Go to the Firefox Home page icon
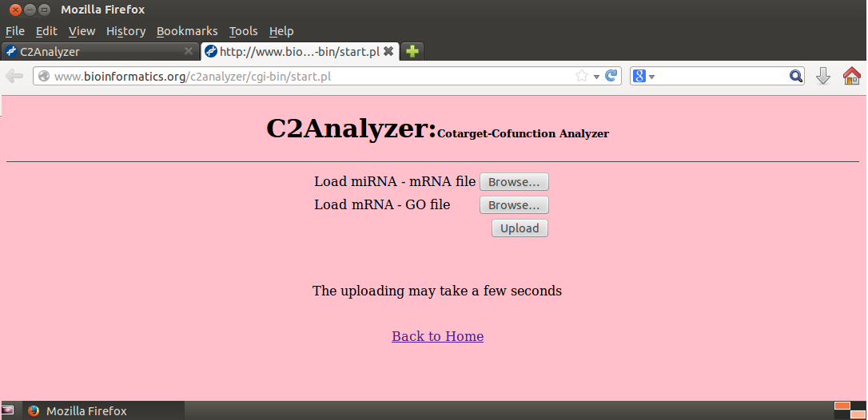This screenshot has width=868, height=420. pos(852,76)
